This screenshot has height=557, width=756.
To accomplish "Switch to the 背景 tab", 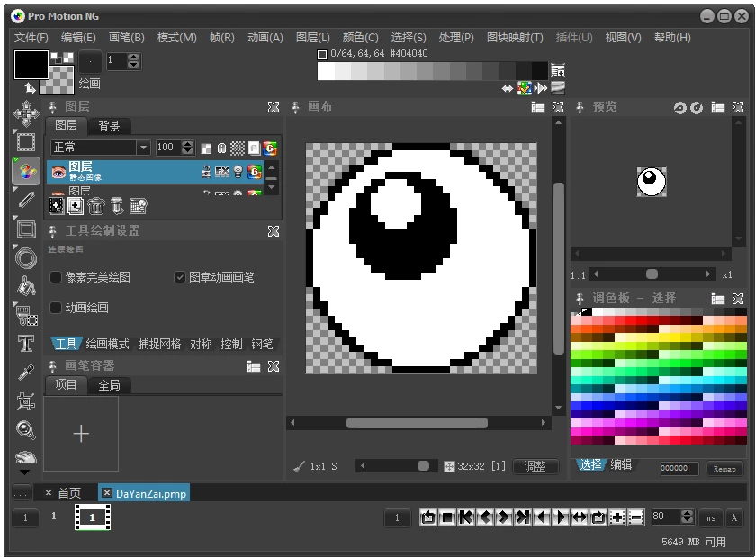I will tap(109, 126).
